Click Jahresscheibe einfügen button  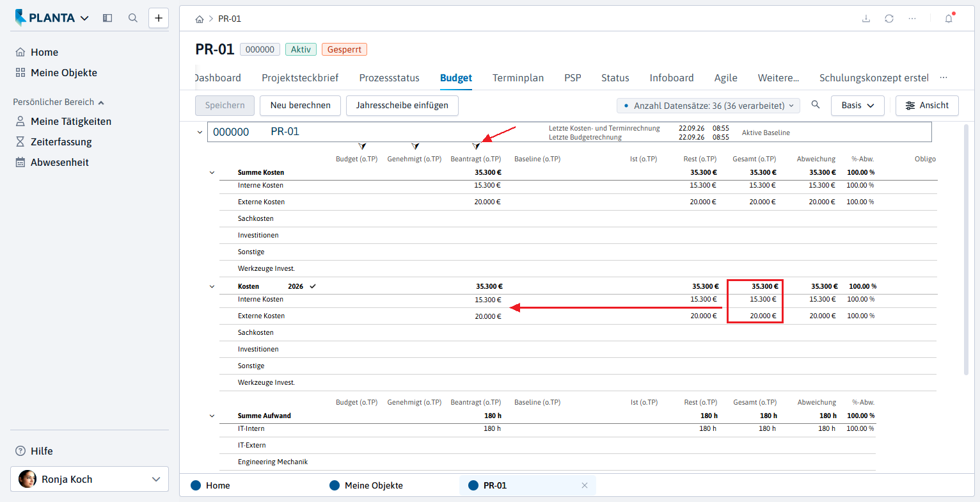click(x=402, y=106)
